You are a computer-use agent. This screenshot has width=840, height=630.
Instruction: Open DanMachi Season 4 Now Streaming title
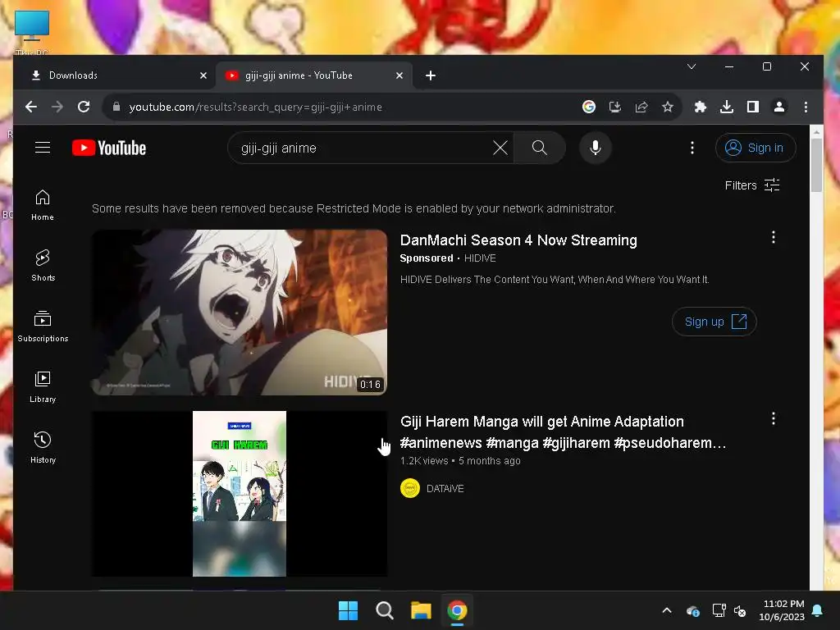coord(518,240)
